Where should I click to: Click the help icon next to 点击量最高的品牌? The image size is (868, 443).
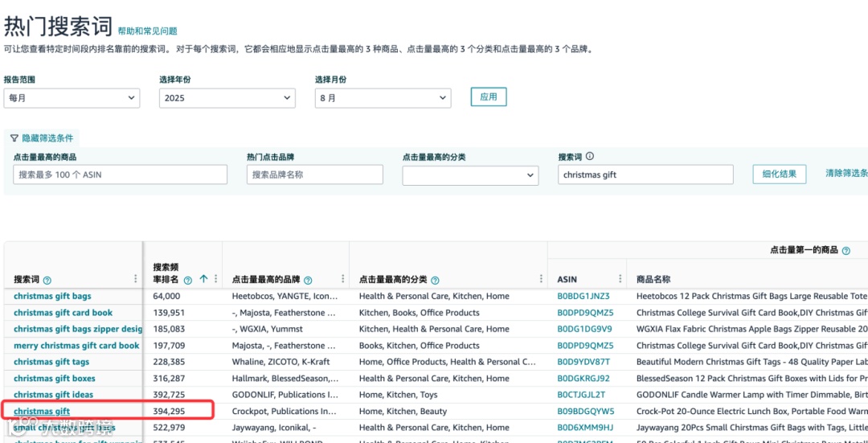308,281
